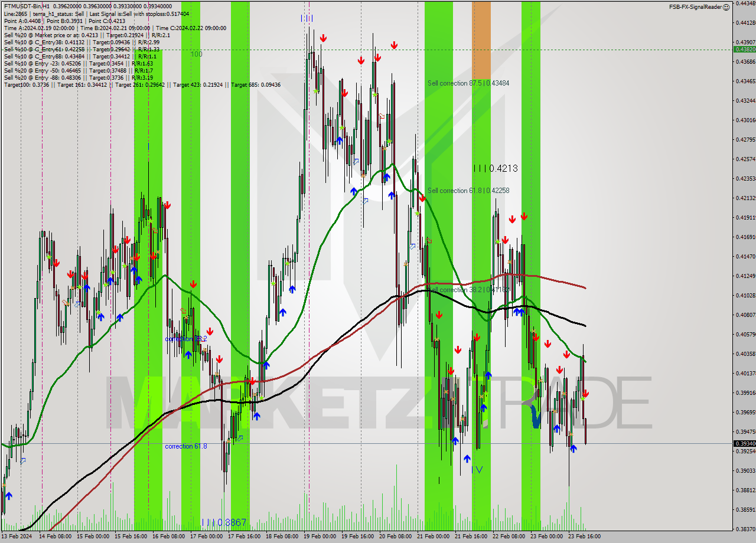The width and height of the screenshot is (756, 543).
Task: Click the 15 Feb 16:00 time axis label
Action: pos(131,537)
